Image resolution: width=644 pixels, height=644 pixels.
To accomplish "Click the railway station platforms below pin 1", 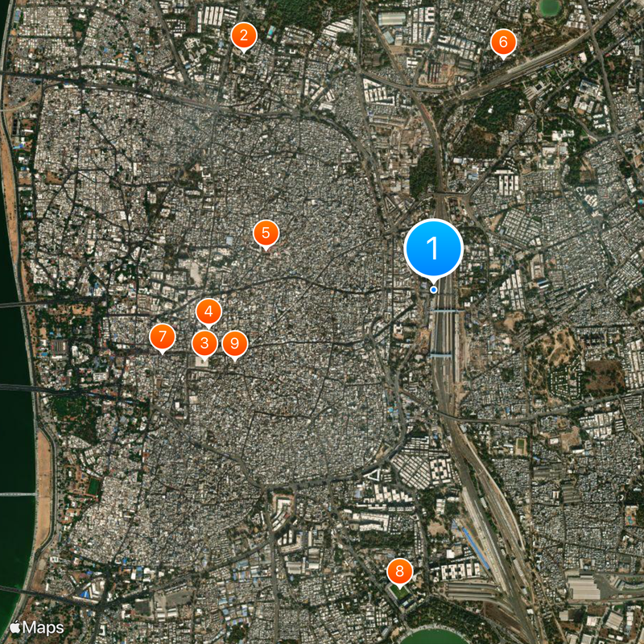I will [444, 333].
